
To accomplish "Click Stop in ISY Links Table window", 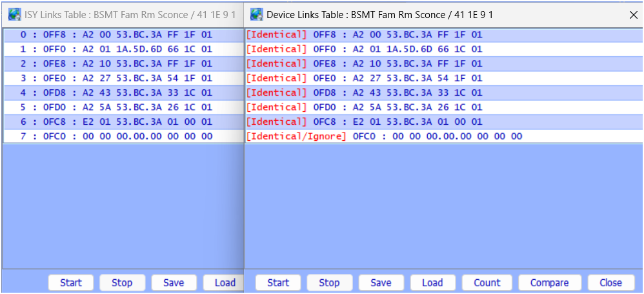I will [122, 283].
